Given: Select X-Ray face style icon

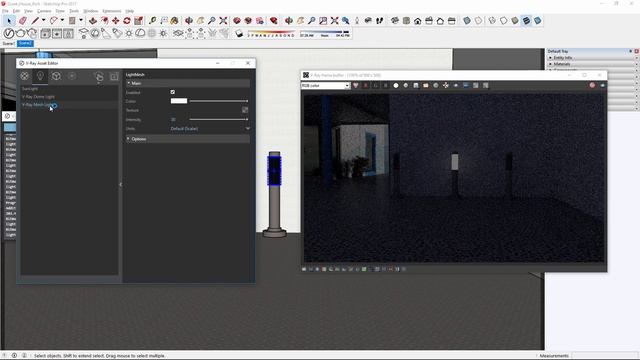Looking at the screenshot, I should [x=467, y=20].
